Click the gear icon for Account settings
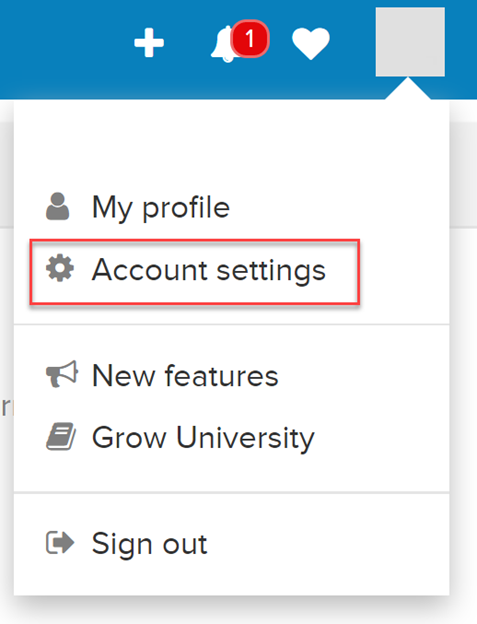 (x=60, y=269)
